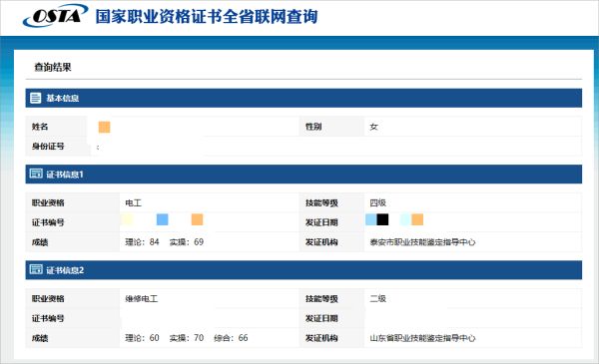Select the 二级 skill level value
Screen dimensions: 599x364
click(x=377, y=299)
